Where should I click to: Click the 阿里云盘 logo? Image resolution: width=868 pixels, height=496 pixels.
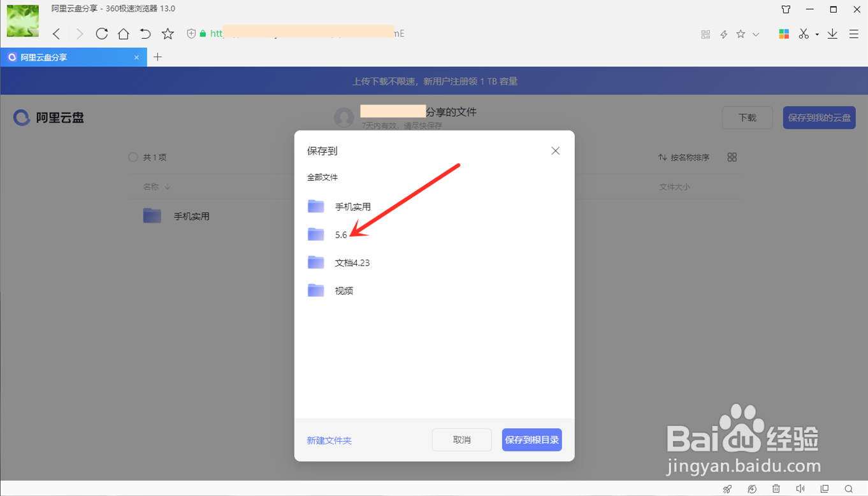tap(49, 118)
